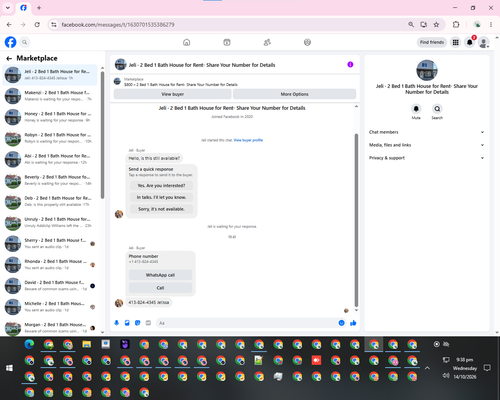Choose a sticker icon
Viewport: 500px width, 400px height.
[x=138, y=323]
